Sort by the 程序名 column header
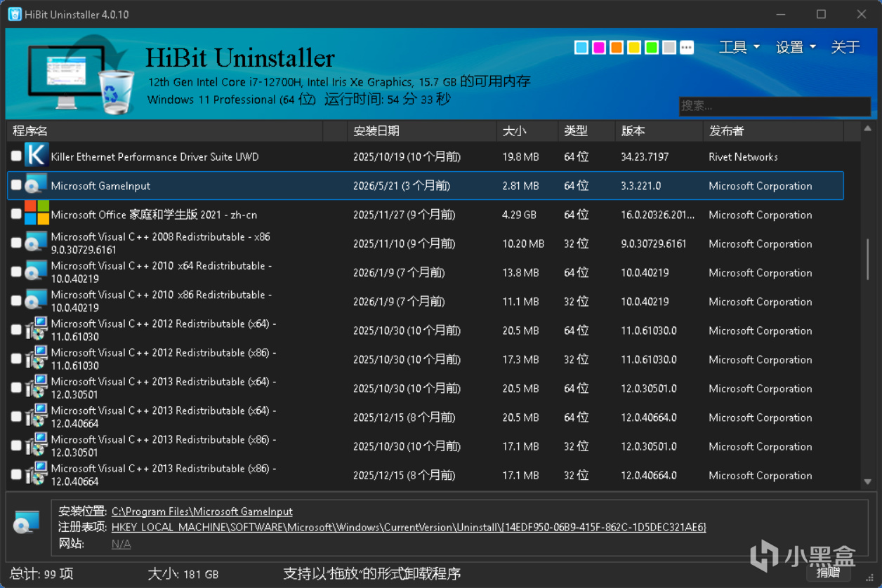 coord(165,131)
